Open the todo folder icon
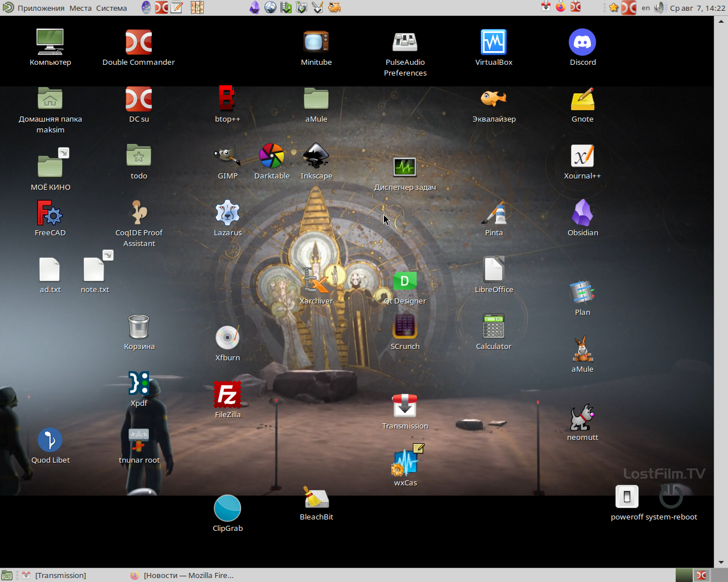This screenshot has width=728, height=582. pos(139,156)
